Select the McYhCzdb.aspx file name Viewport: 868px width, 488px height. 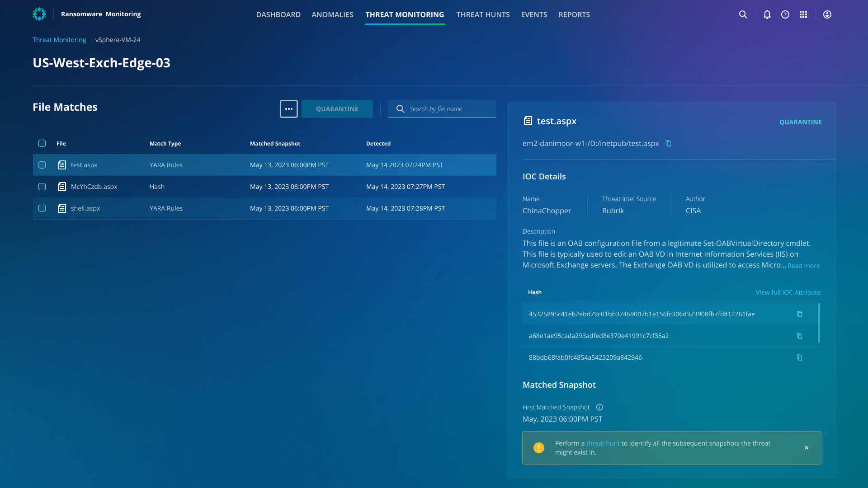[x=94, y=187]
